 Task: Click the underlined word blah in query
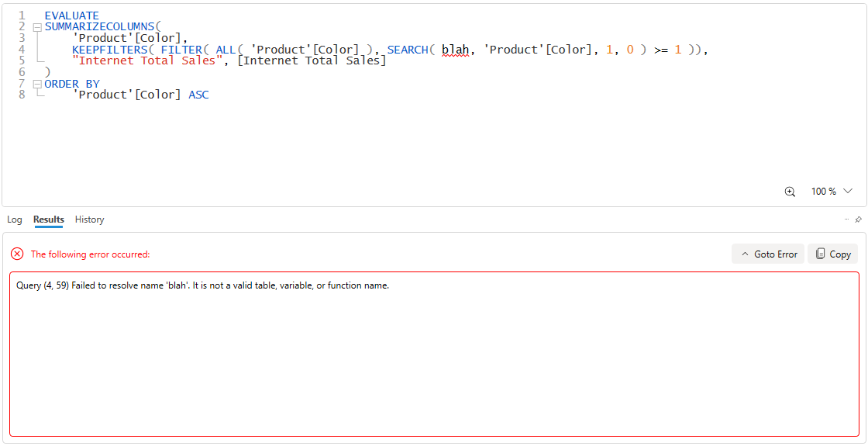coord(456,50)
